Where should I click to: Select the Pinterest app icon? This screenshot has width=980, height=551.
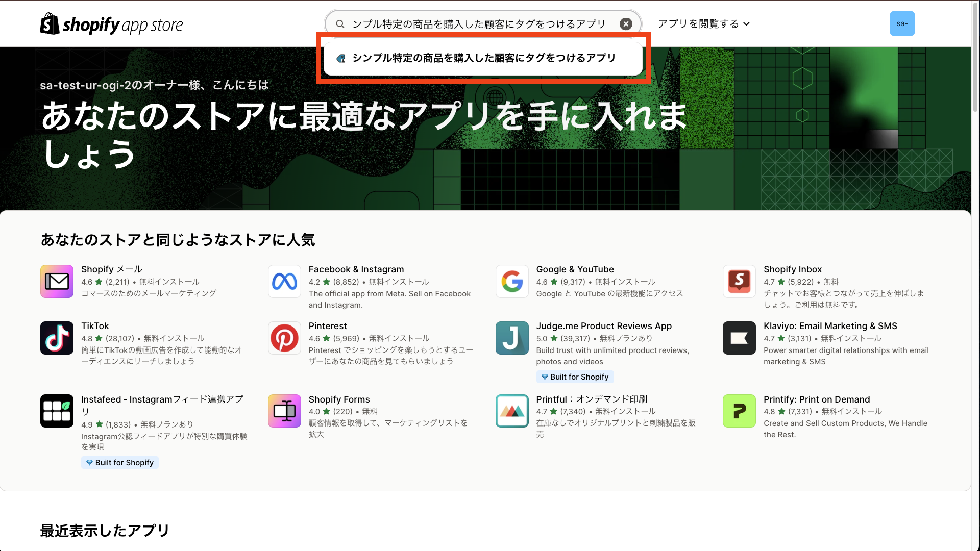coord(284,338)
